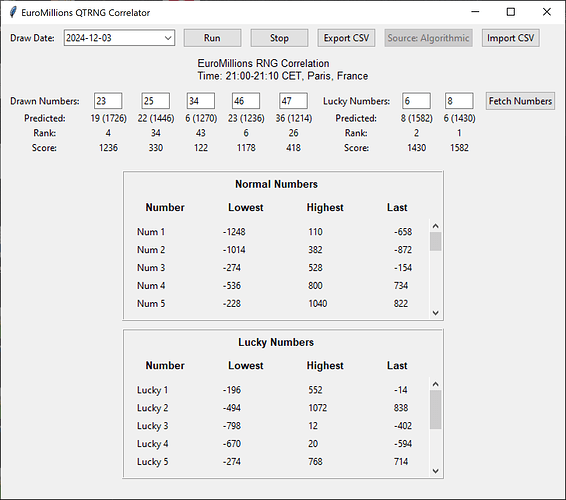This screenshot has width=566, height=500.
Task: Close the EuroMillions QTRNG Correlator window
Action: click(547, 12)
